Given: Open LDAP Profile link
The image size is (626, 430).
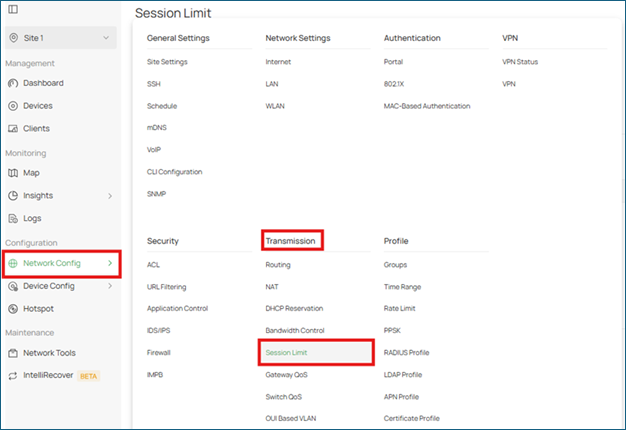Looking at the screenshot, I should pyautogui.click(x=403, y=375).
